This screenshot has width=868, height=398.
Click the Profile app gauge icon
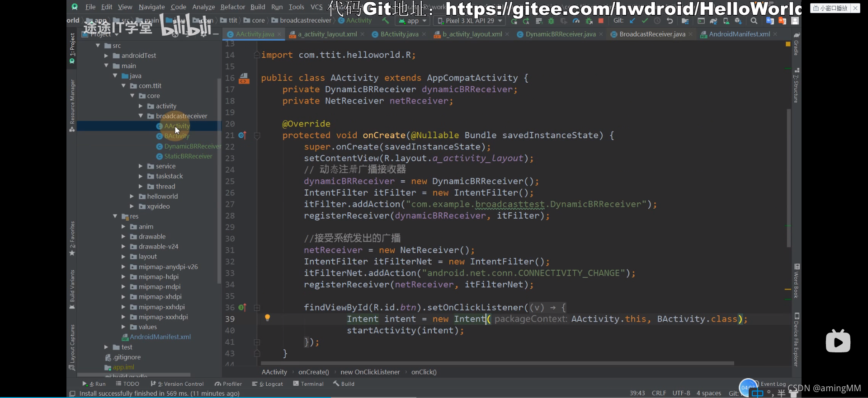(x=576, y=21)
